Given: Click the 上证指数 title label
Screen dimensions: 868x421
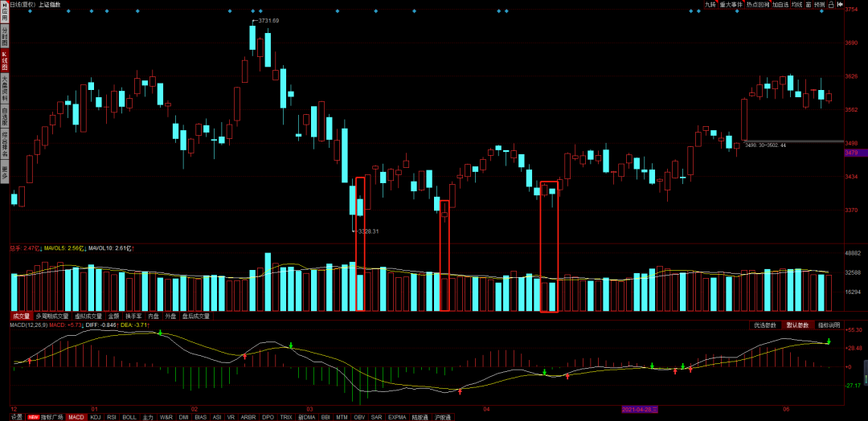Looking at the screenshot, I should tap(50, 5).
